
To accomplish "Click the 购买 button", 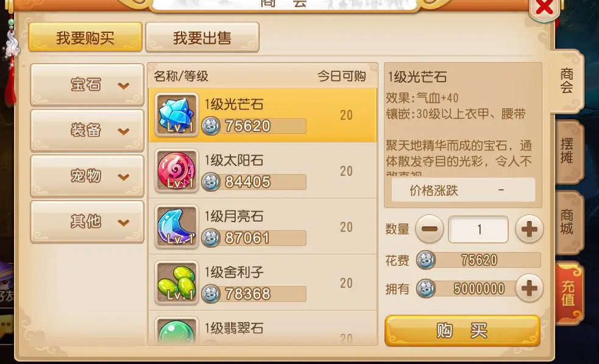I will (x=463, y=331).
